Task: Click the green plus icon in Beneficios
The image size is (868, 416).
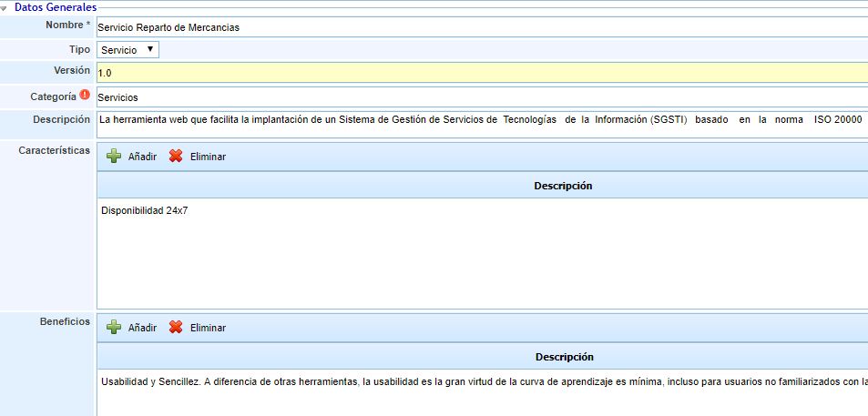Action: click(x=114, y=328)
